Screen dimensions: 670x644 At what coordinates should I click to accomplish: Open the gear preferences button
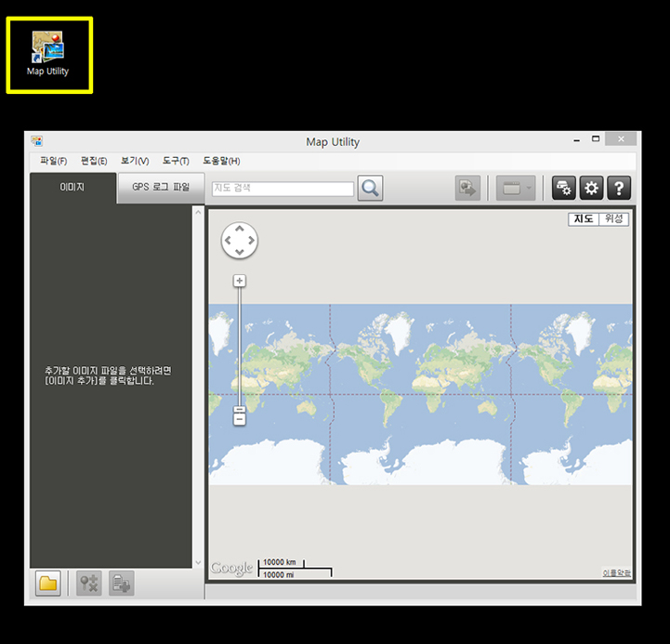[x=591, y=188]
